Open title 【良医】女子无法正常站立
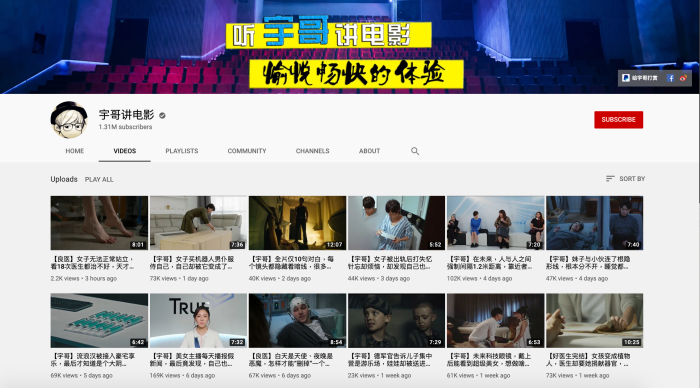The width and height of the screenshot is (700, 388). click(x=92, y=263)
